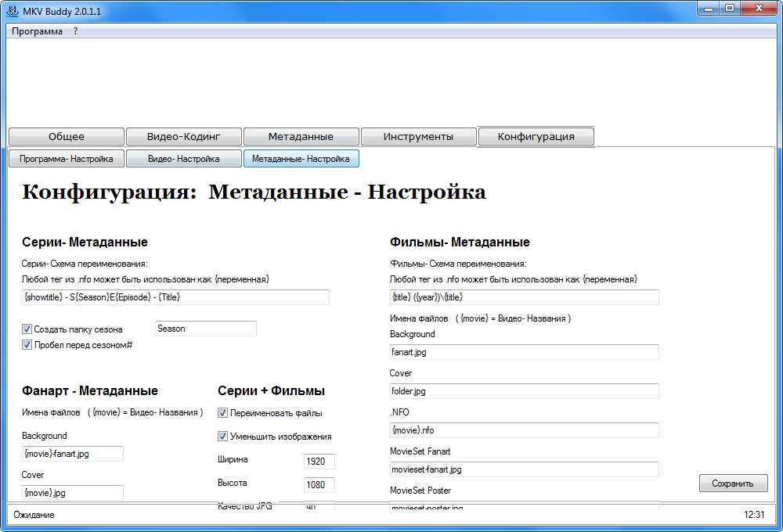The width and height of the screenshot is (783, 532).
Task: Uncheck Переименовать файлы checkbox
Action: [222, 413]
